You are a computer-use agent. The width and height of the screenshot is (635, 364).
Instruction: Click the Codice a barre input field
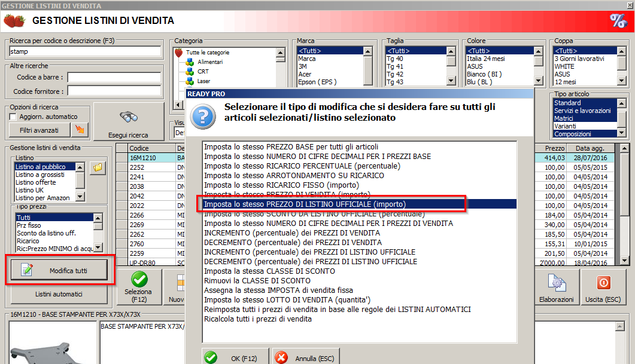[x=114, y=77]
